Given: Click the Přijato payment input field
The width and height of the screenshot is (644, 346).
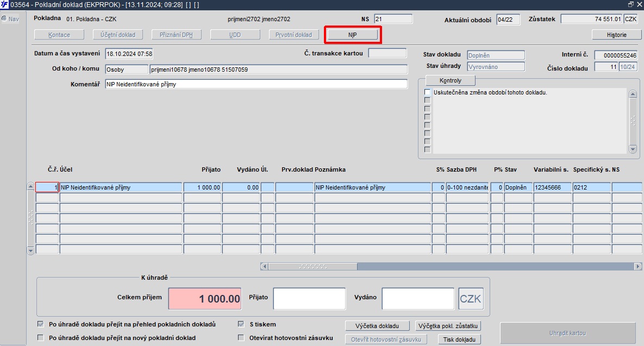Looking at the screenshot, I should 309,299.
